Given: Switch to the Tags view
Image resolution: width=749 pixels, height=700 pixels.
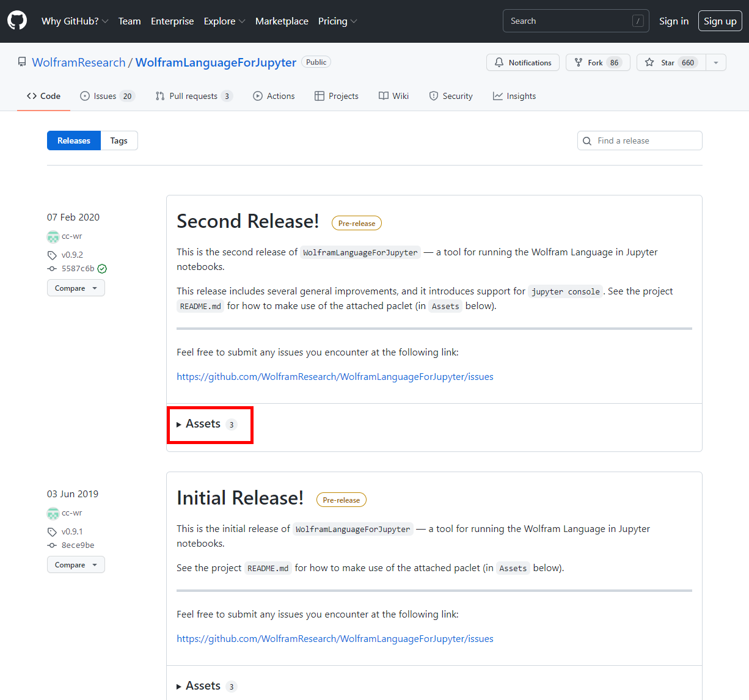Looking at the screenshot, I should click(119, 140).
